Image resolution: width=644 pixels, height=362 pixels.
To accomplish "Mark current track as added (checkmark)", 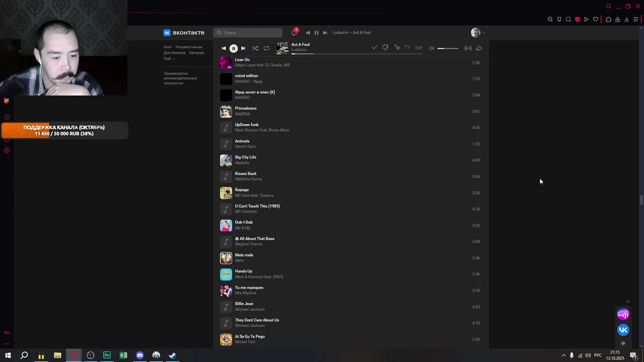I will coord(374,47).
